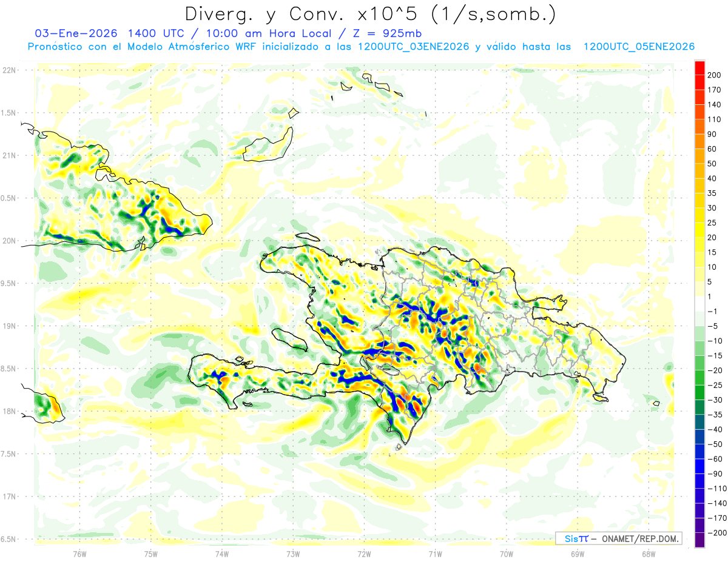This screenshot has width=728, height=562.
Task: Click the longitude label '71W'
Action: coord(435,554)
